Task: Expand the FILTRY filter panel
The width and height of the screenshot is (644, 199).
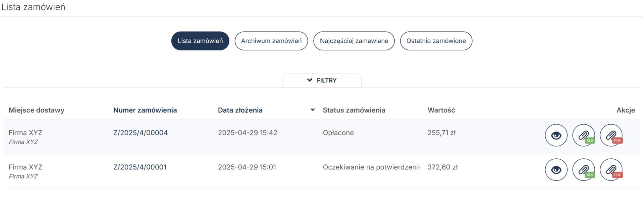Action: coord(322,80)
